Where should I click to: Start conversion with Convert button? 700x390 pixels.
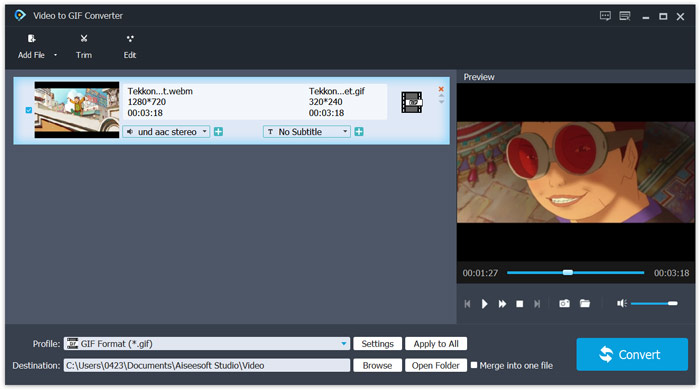[632, 354]
